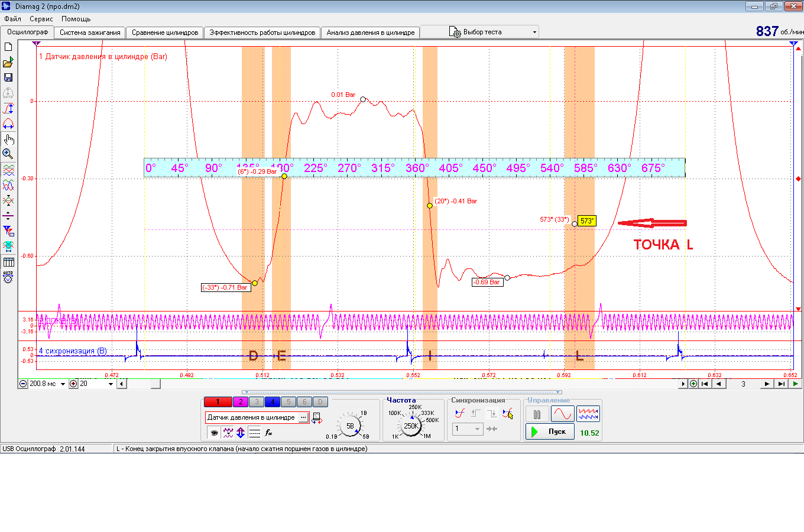Go to first frame with skip-back button
The image size is (804, 532).
point(705,384)
